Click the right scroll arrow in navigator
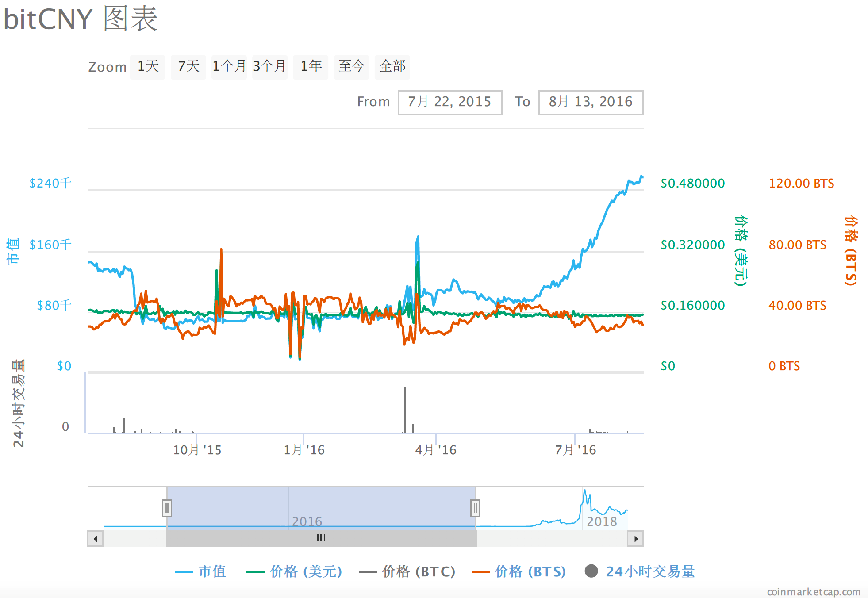868x598 pixels. click(x=635, y=539)
